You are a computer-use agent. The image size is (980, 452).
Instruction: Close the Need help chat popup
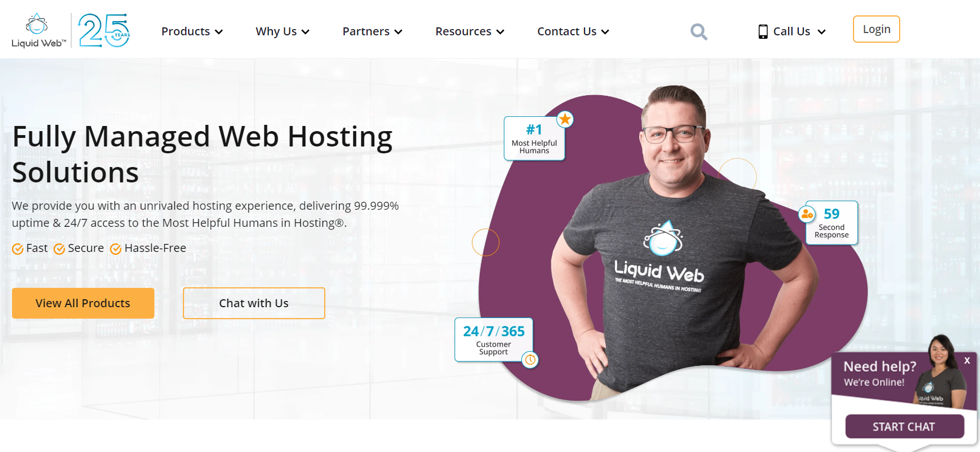tap(967, 361)
